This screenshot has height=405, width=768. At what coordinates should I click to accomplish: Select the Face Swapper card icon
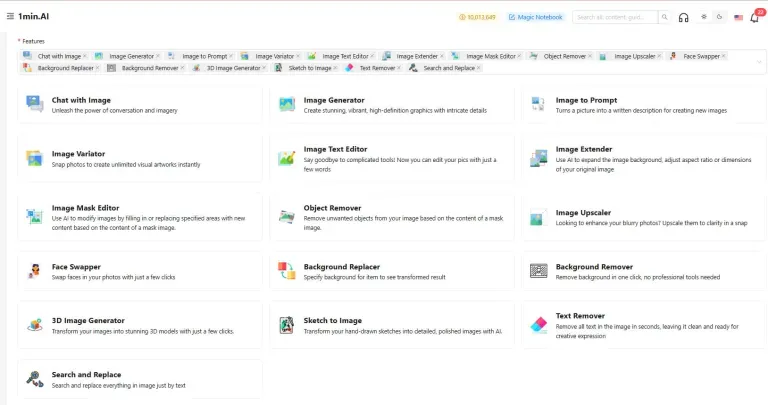[x=34, y=271]
